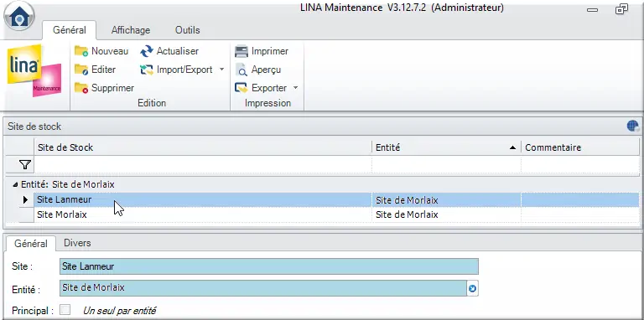This screenshot has height=320, width=644.
Task: Collapse the Entité: Site de Morlaix group
Action: (x=15, y=185)
